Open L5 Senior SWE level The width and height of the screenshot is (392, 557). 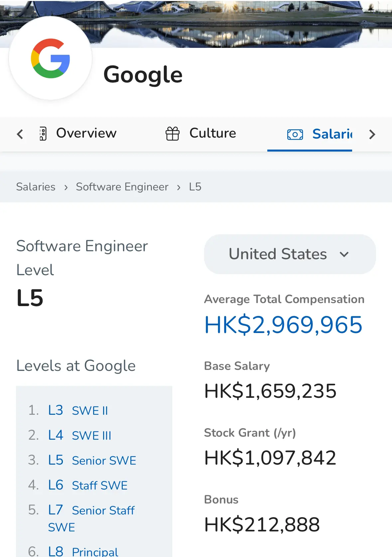(x=92, y=460)
